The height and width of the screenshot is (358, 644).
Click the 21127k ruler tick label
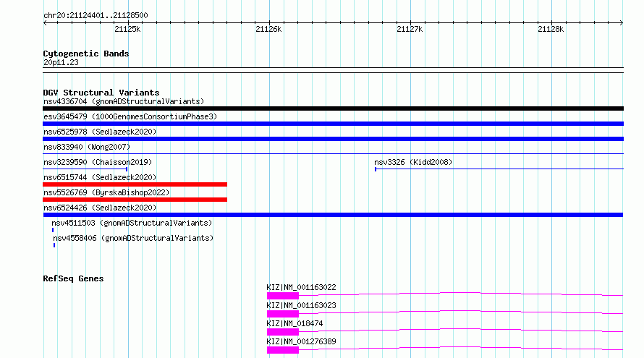tap(410, 29)
